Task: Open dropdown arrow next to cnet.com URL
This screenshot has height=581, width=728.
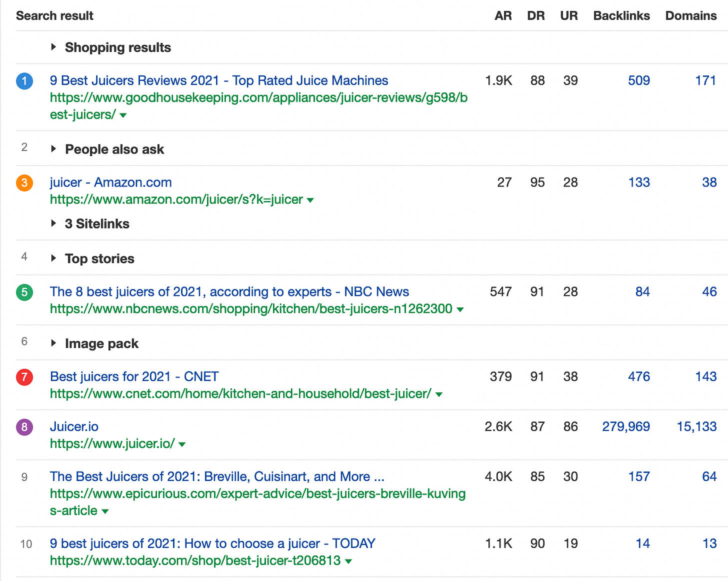Action: click(439, 395)
